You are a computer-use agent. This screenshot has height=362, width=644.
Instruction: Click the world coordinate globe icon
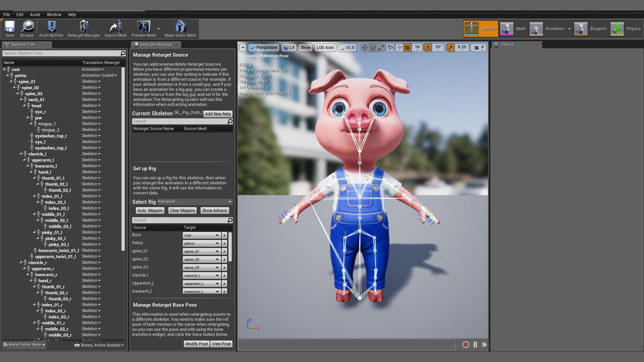click(x=390, y=48)
